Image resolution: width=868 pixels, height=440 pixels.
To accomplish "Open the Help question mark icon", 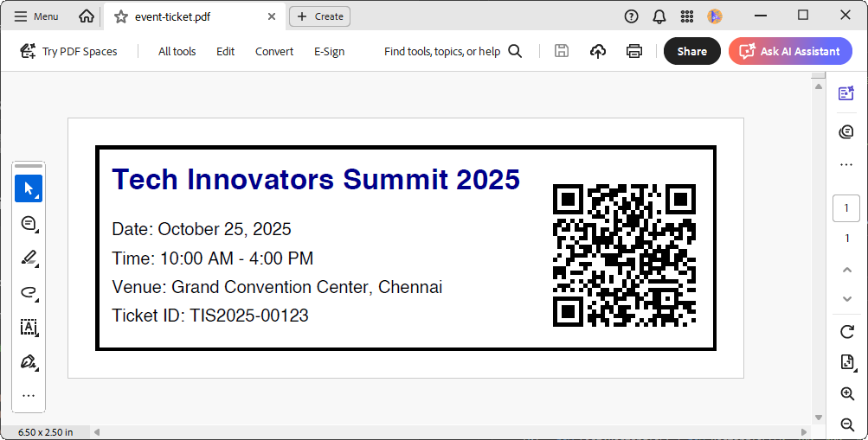I will click(x=631, y=16).
